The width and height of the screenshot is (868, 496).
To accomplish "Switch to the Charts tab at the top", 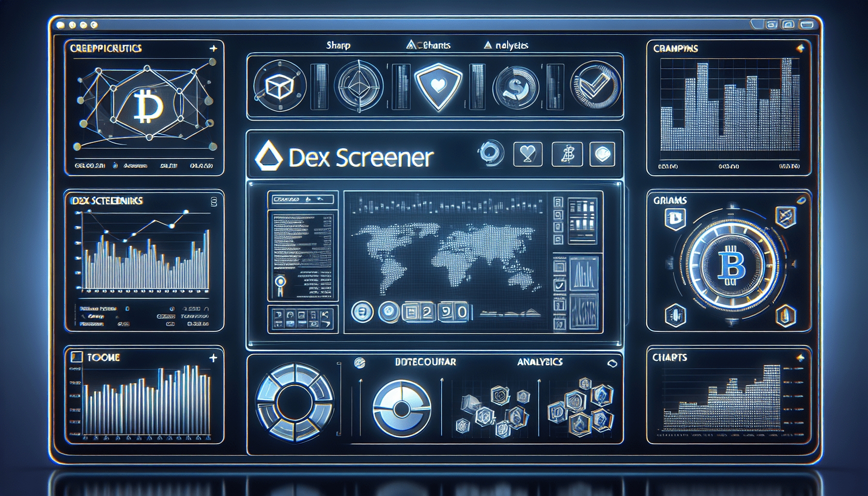I will pos(429,45).
